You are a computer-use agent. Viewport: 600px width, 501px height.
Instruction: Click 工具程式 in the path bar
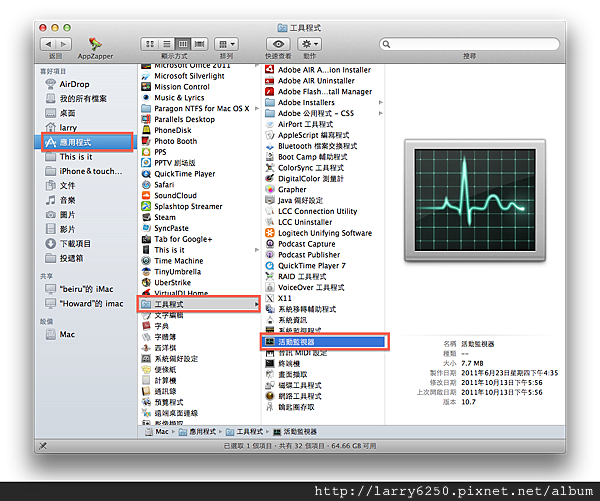245,432
